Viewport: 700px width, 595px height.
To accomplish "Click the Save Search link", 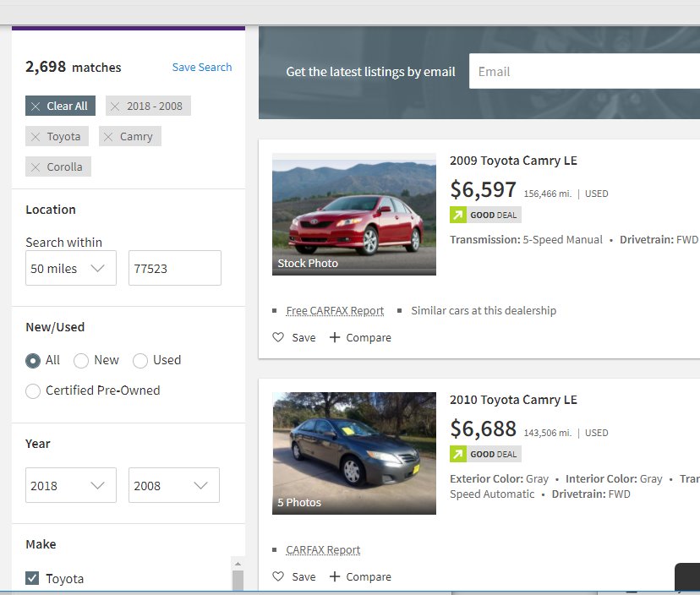I will (x=202, y=67).
